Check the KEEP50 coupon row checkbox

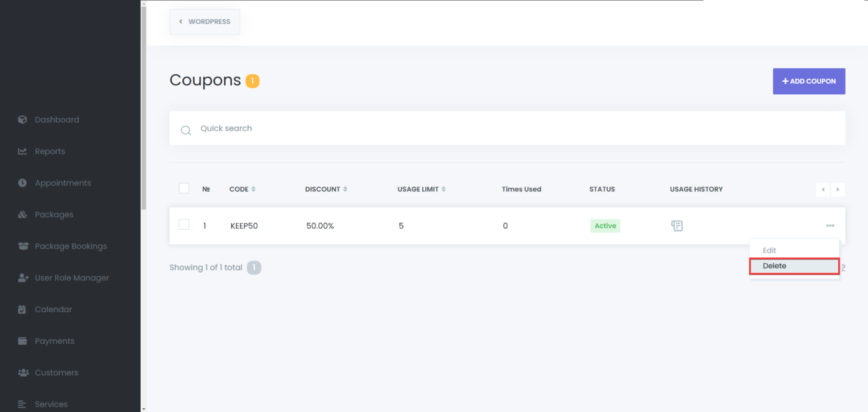[x=184, y=225]
